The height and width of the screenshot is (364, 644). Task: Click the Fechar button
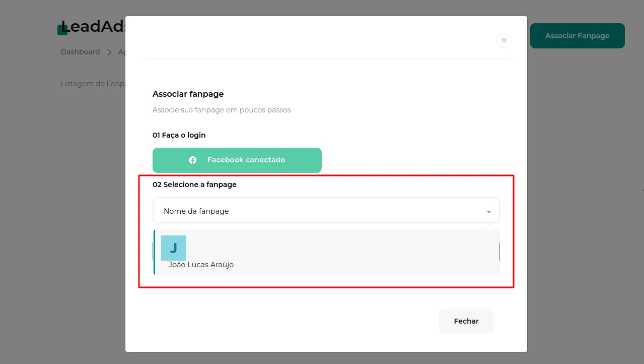[466, 321]
